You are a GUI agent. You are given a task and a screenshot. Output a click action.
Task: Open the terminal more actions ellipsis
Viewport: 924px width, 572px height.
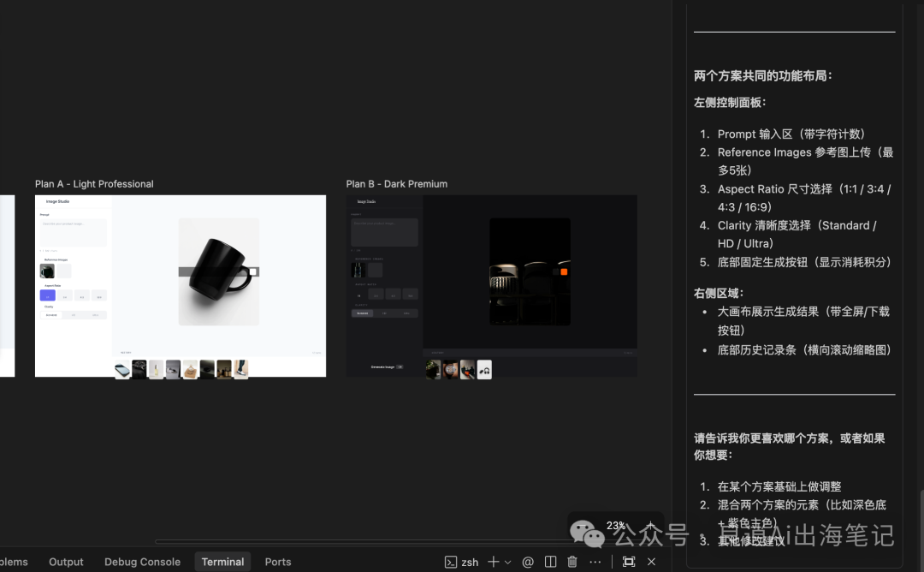(595, 562)
